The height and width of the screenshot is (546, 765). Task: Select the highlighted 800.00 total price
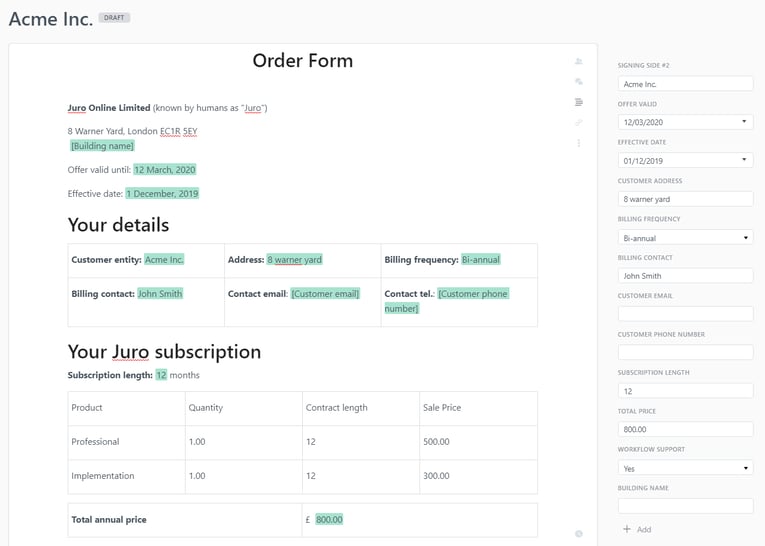[x=329, y=519]
